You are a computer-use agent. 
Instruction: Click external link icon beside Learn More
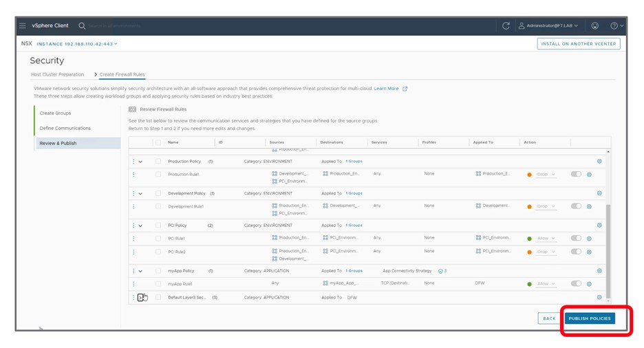pos(405,89)
